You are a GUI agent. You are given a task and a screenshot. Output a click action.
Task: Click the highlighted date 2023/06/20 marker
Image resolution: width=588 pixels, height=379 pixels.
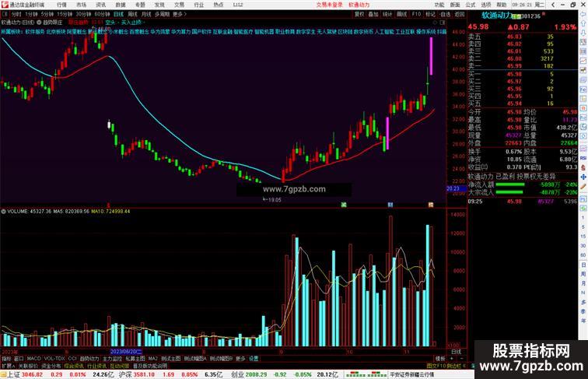[x=126, y=352]
